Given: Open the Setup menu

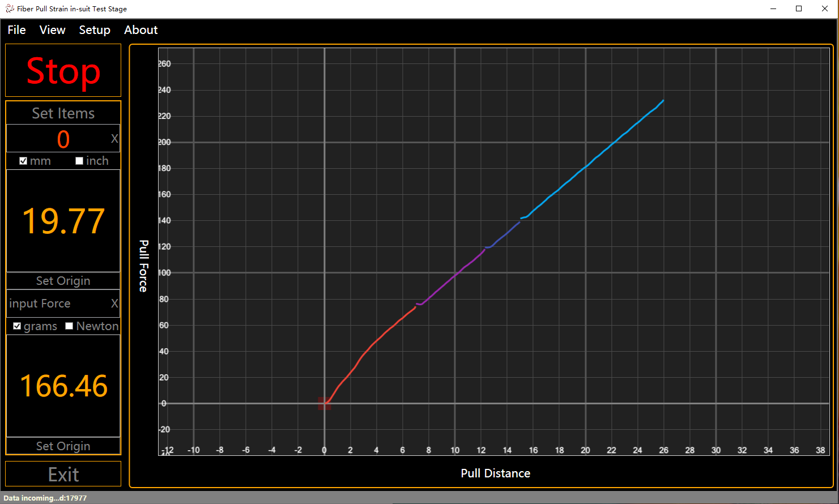Looking at the screenshot, I should click(x=95, y=30).
